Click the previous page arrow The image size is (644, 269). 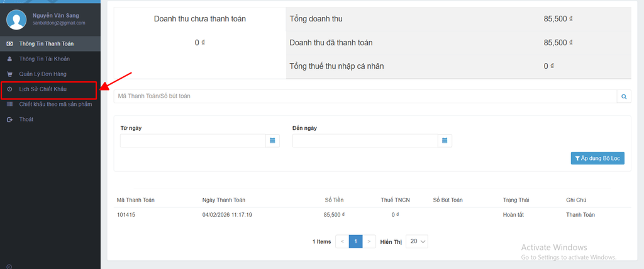pos(341,241)
